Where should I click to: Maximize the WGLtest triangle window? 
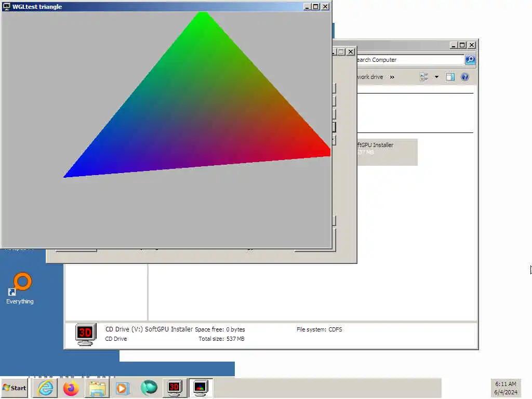coord(315,6)
